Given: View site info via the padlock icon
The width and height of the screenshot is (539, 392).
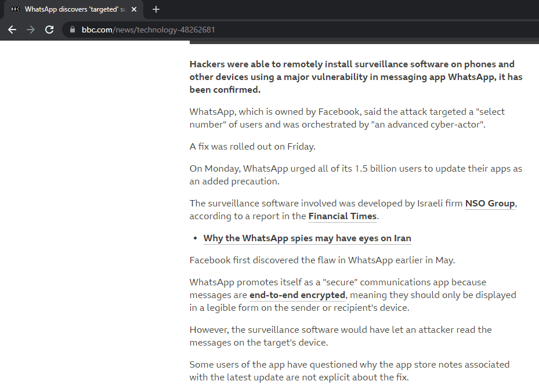Looking at the screenshot, I should [73, 30].
